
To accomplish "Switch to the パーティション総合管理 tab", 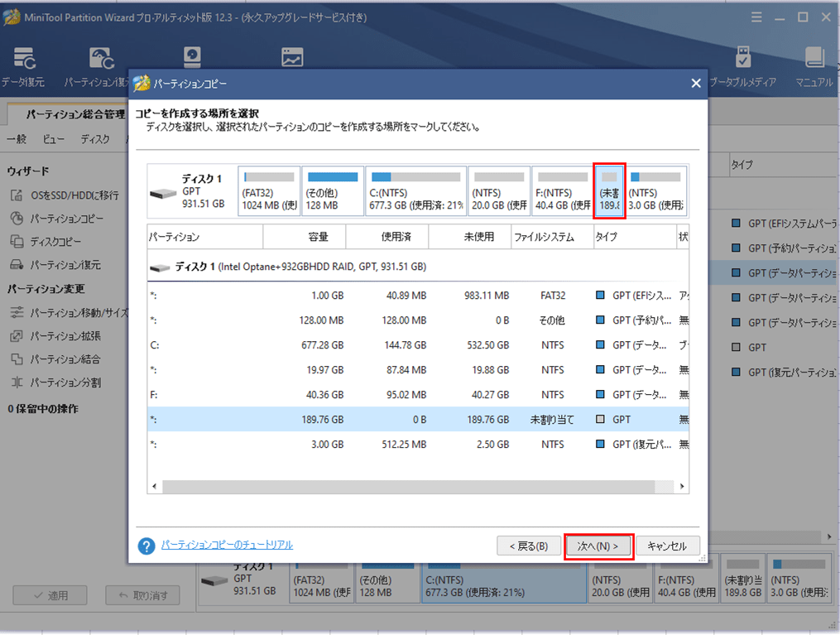I will pyautogui.click(x=68, y=114).
